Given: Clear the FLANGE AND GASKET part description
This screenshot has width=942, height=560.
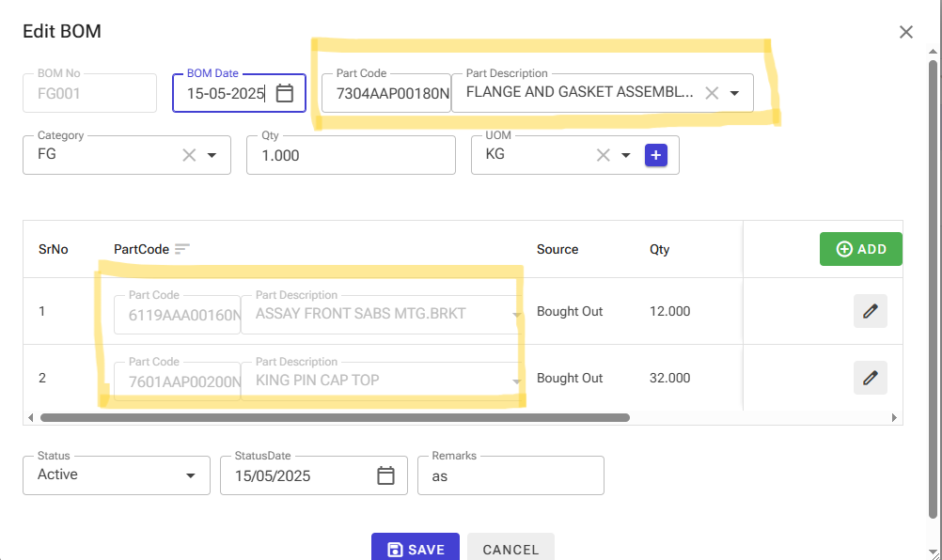Looking at the screenshot, I should 712,93.
